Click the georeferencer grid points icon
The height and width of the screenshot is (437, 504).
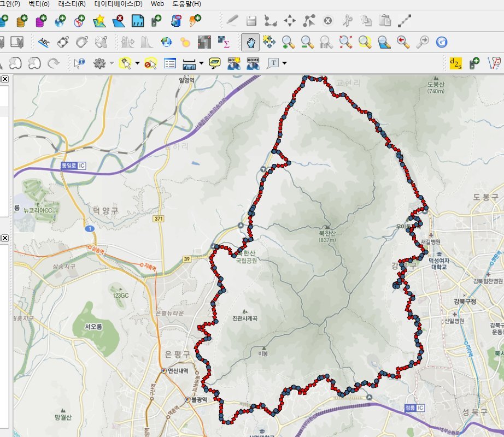tap(204, 42)
